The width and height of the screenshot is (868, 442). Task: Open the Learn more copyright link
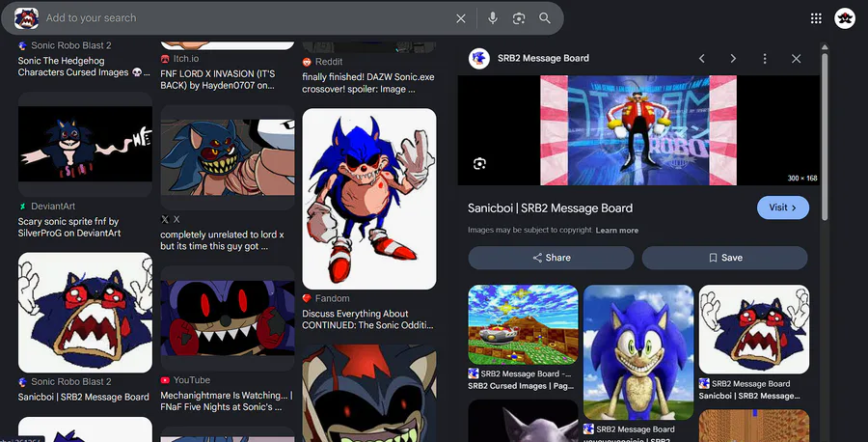(x=616, y=231)
